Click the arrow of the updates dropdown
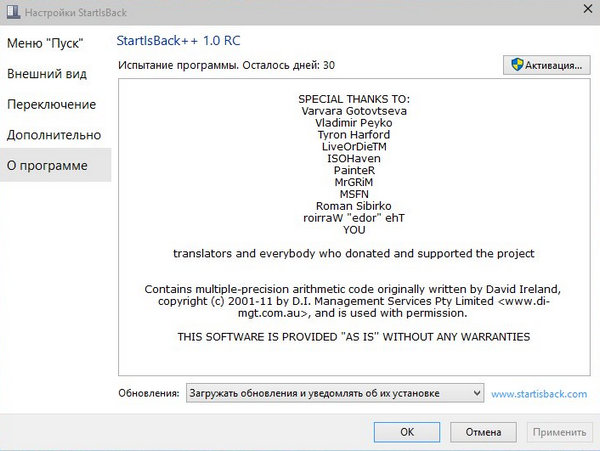 coord(474,394)
